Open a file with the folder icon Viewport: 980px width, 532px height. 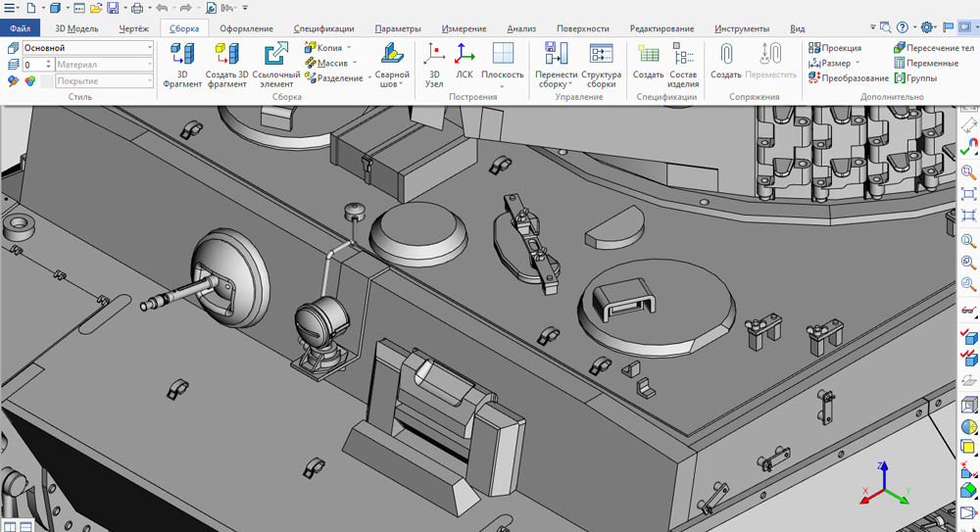coord(96,8)
